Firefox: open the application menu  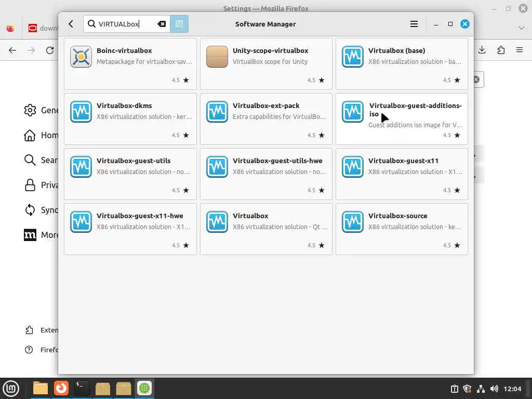(x=520, y=50)
